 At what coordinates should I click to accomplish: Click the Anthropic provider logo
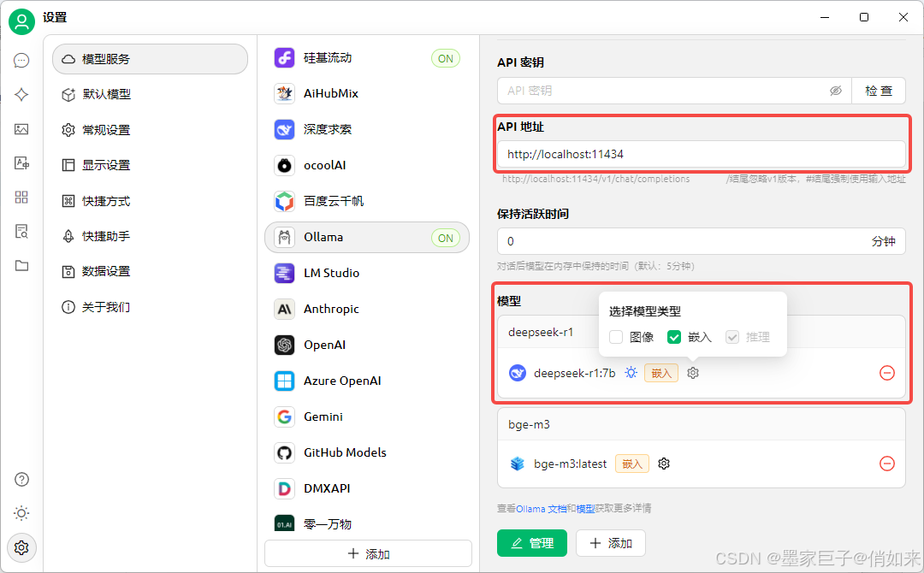coord(284,310)
